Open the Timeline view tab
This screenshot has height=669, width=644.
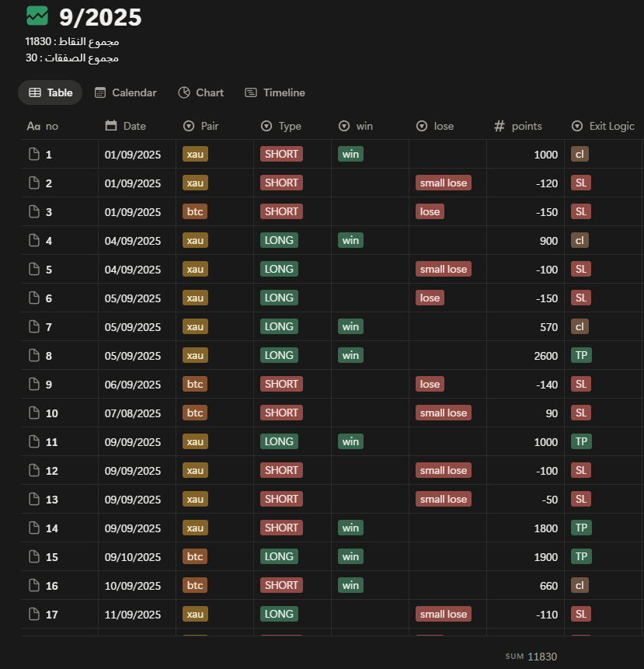point(275,92)
